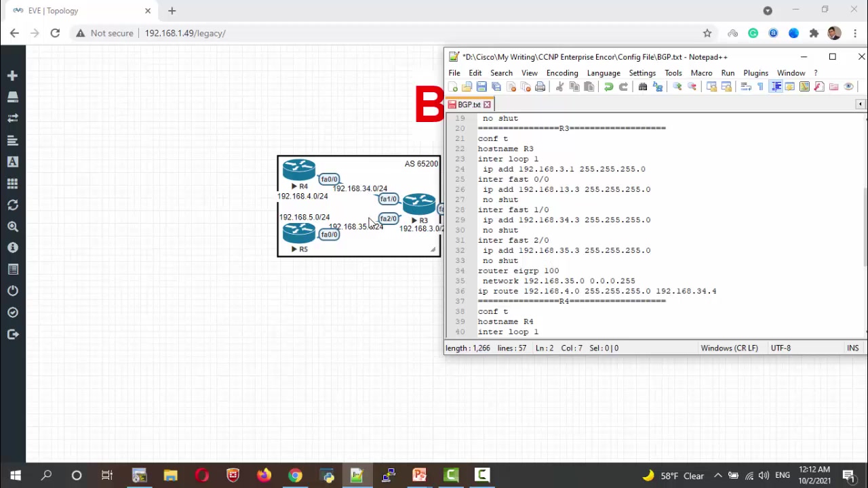Open the EVE nodes list icon
This screenshot has width=868, height=488.
click(12, 98)
